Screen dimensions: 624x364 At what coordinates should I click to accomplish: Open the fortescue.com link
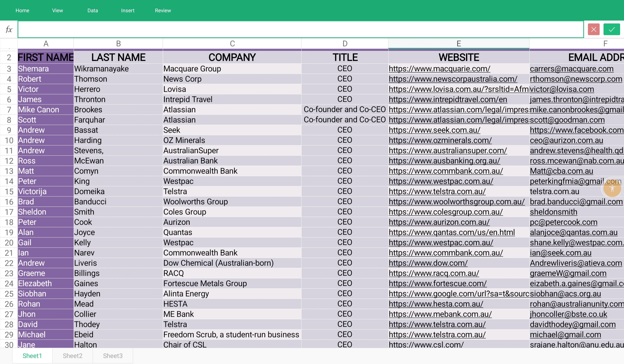tap(438, 283)
